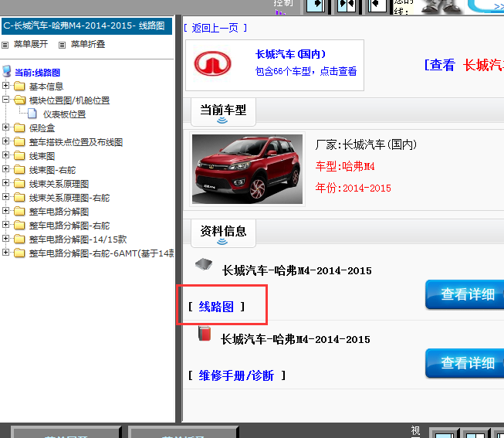Expand the 整车电路分解图-14/15款 node
Image resolution: width=504 pixels, height=438 pixels.
[x=5, y=238]
